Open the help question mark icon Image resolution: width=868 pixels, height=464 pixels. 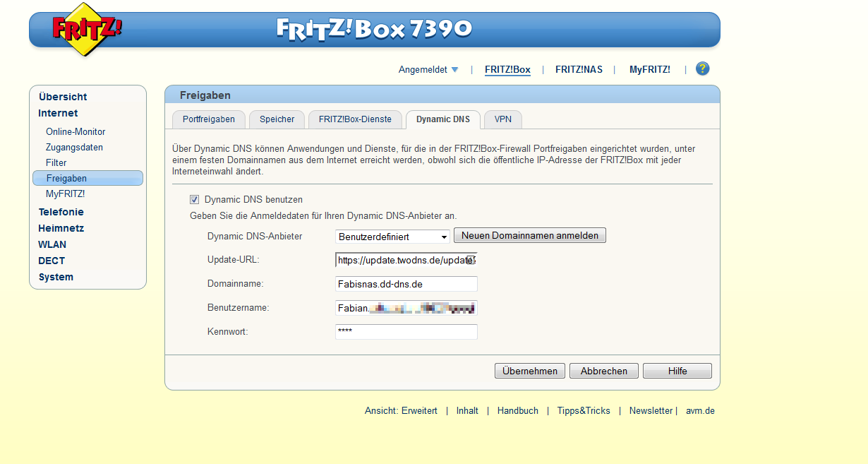click(702, 69)
